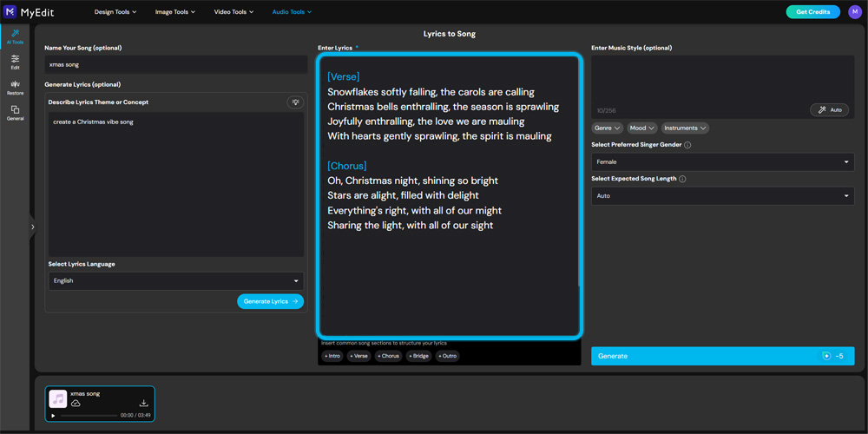
Task: Click the cloud upload icon on song card
Action: (x=76, y=403)
